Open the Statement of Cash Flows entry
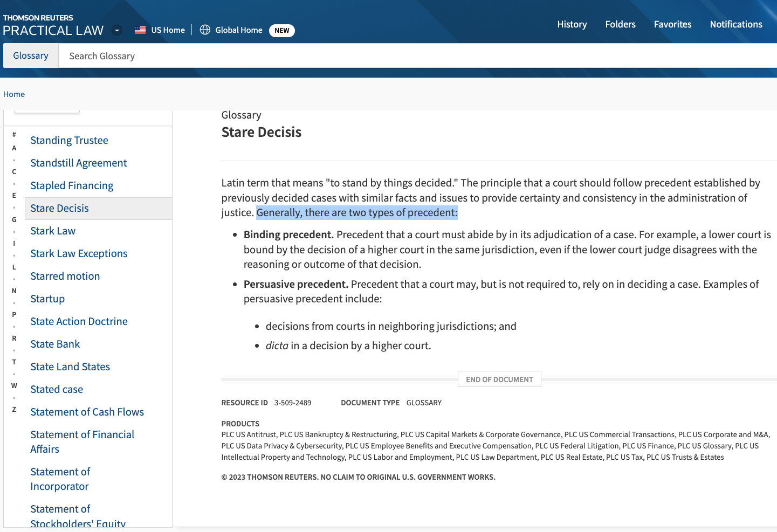This screenshot has height=532, width=777. (87, 412)
